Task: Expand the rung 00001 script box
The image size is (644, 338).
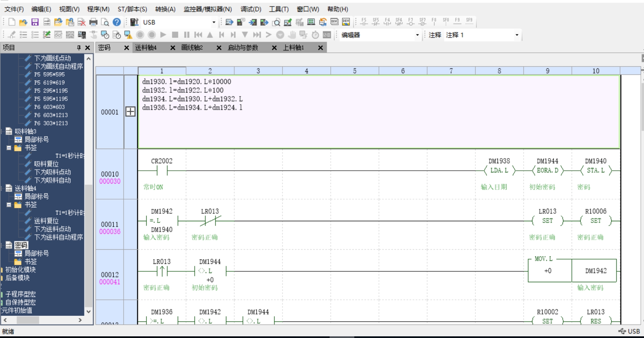Action: pos(130,111)
